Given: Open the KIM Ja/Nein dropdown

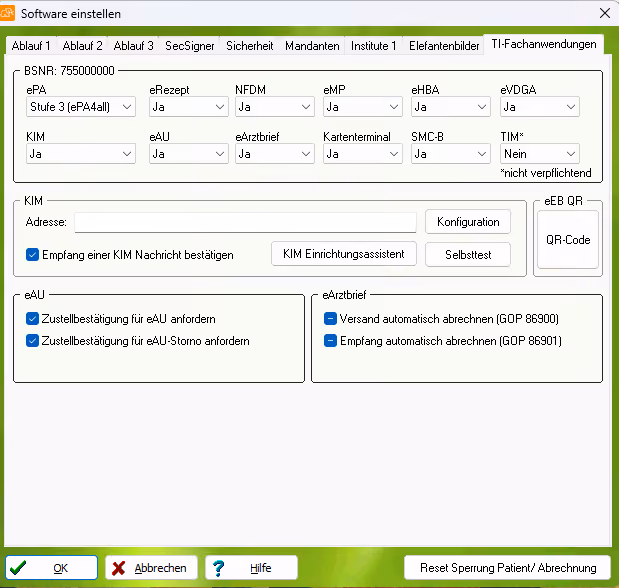Looking at the screenshot, I should point(81,154).
